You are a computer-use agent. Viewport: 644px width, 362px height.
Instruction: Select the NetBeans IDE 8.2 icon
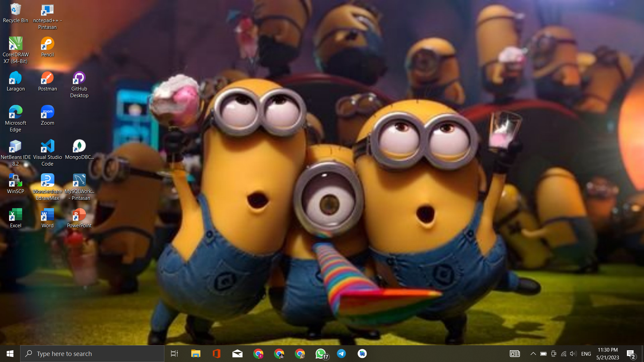[x=15, y=153]
